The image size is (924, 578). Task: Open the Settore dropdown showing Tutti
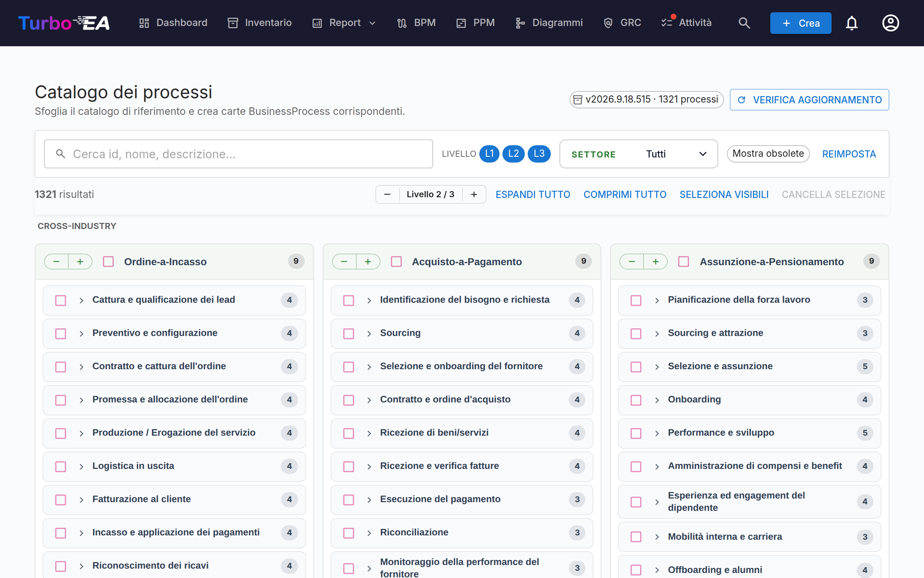638,154
